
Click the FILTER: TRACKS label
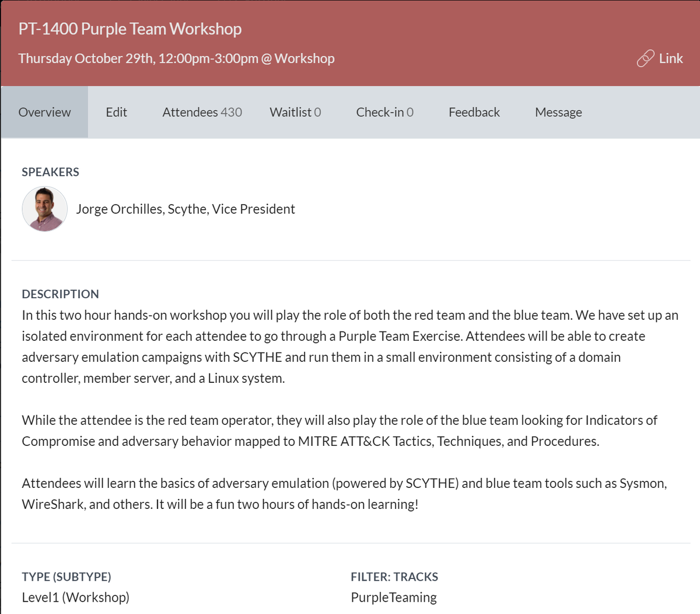394,577
